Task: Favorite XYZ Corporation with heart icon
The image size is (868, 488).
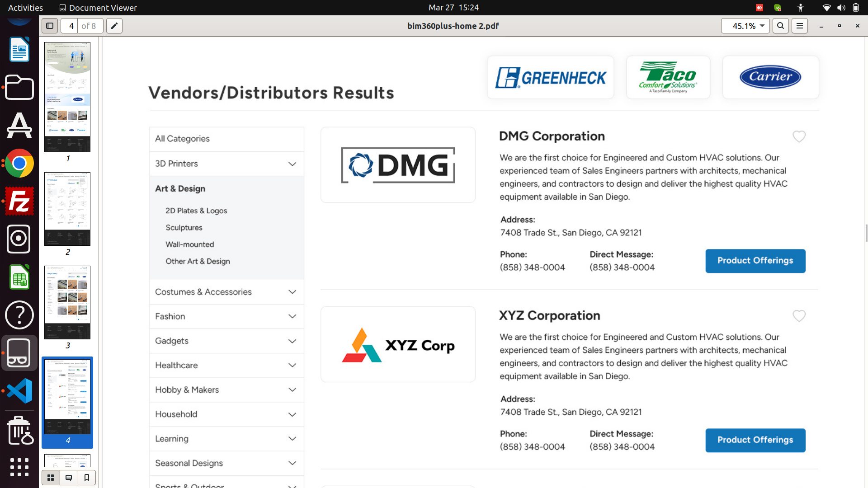Action: coord(799,316)
